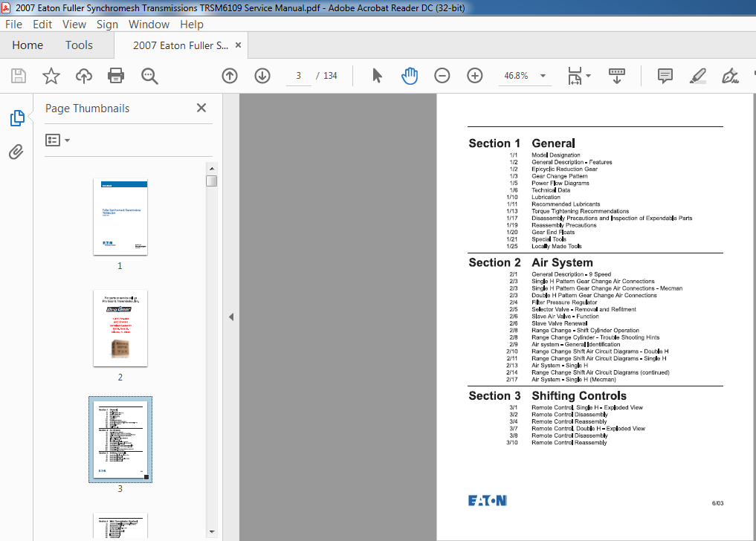Click the Air System - Single H (Mecman) entry
The image size is (756, 541).
pyautogui.click(x=574, y=380)
